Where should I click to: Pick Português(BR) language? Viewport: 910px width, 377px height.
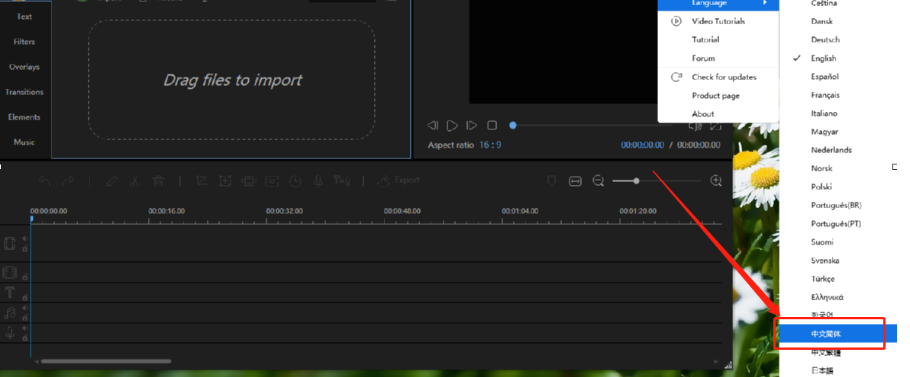tap(837, 205)
